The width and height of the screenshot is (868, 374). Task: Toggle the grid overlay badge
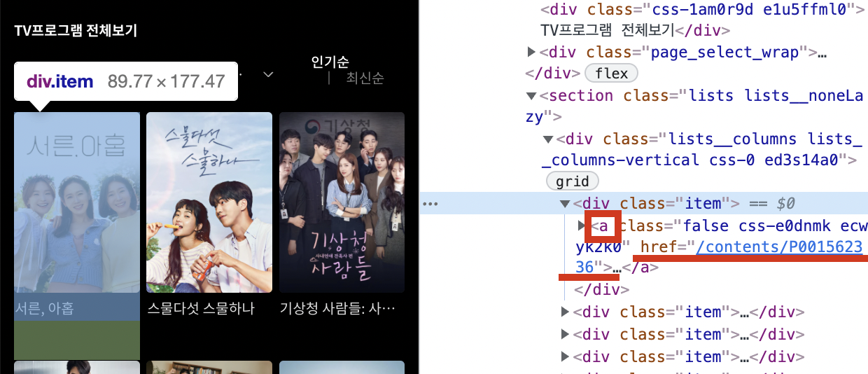tap(572, 181)
